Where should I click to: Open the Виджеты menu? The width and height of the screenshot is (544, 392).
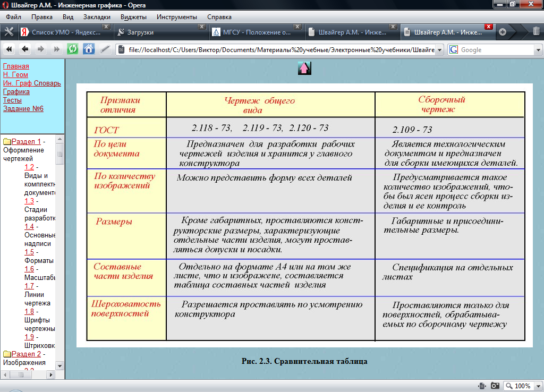[x=133, y=17]
